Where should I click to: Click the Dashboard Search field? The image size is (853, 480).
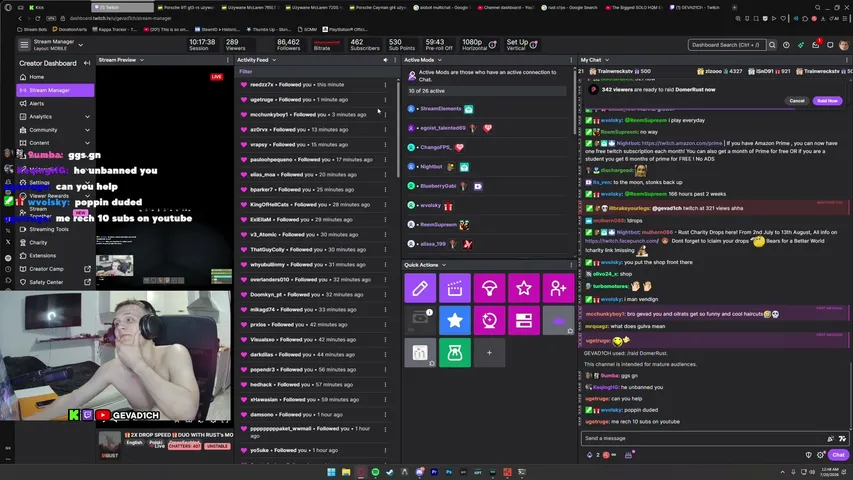726,45
